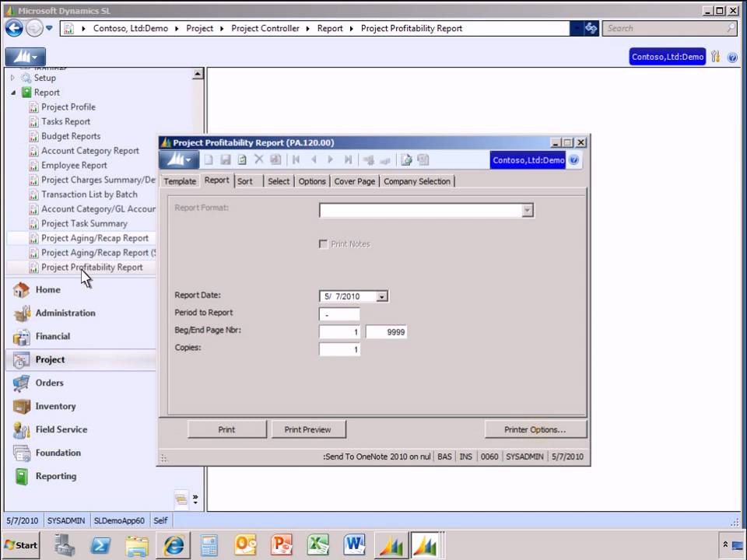Collapse the Report node in the tree

13,93
